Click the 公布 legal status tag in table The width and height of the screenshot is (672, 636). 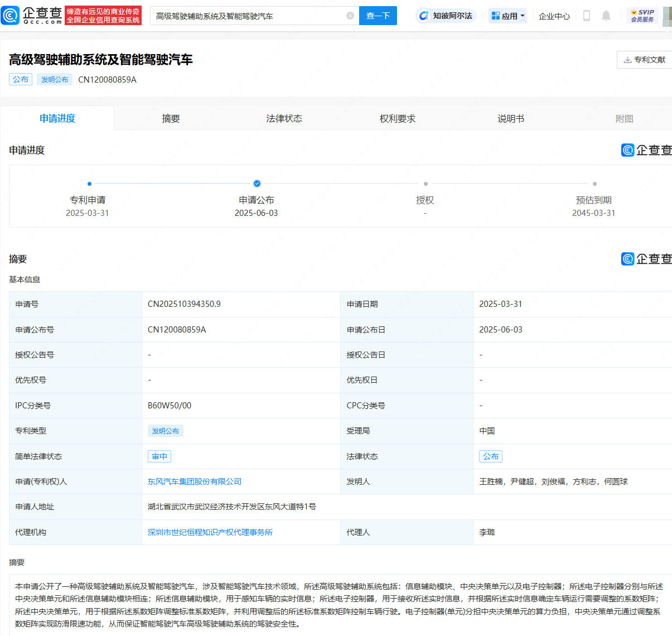[x=491, y=456]
